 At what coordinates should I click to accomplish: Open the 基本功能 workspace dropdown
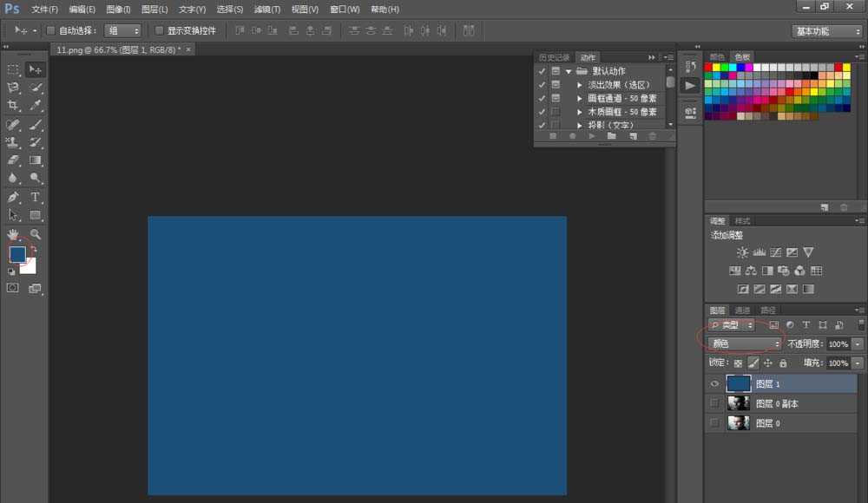click(827, 31)
